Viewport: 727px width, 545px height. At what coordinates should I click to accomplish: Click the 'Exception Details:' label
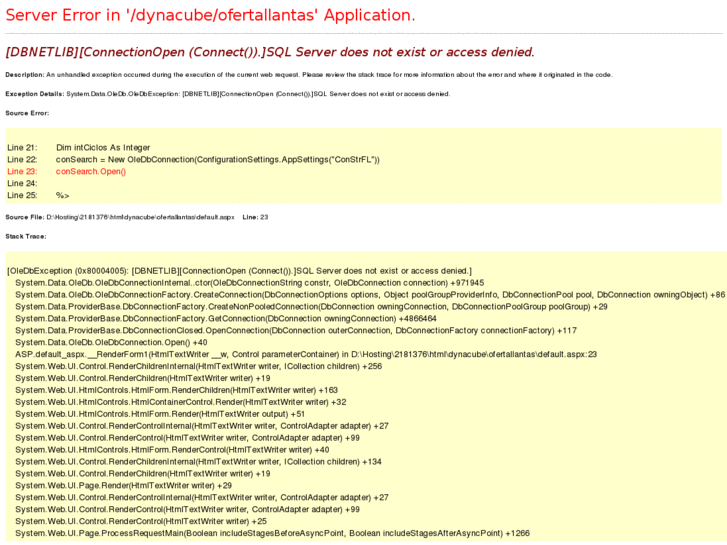coord(35,94)
